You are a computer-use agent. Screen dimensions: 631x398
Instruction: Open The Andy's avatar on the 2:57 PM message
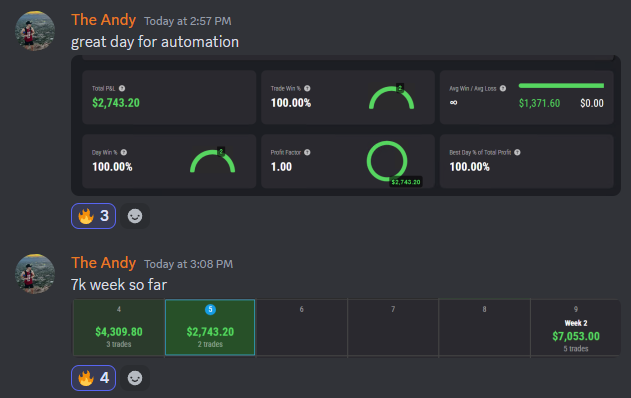click(35, 31)
